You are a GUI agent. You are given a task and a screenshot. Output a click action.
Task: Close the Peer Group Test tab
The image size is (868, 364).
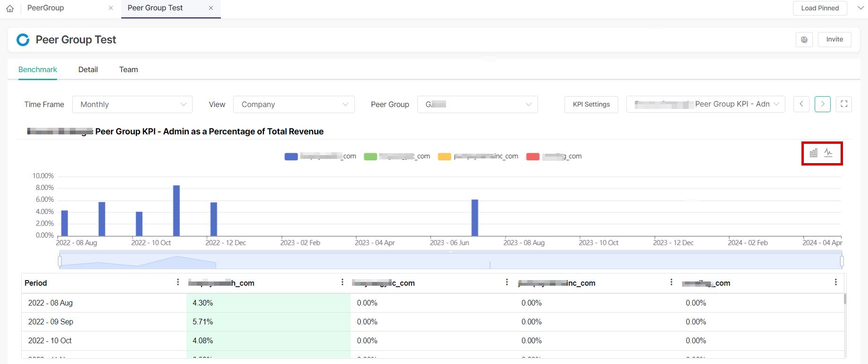pos(211,8)
